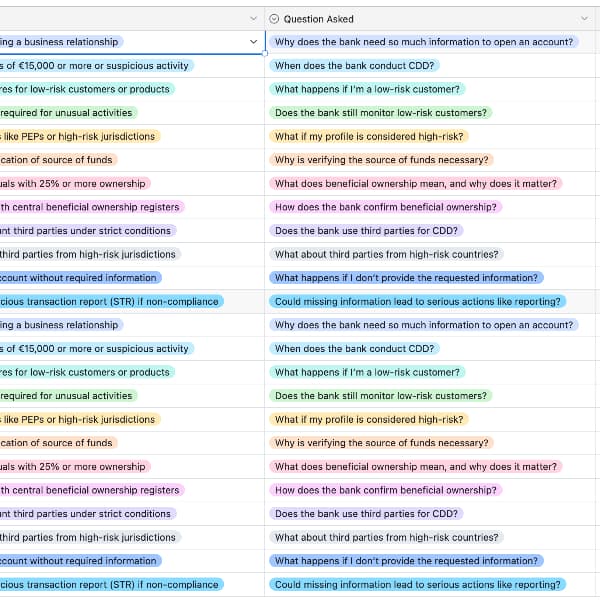Select the first 'Does the bank still monitor low-risk customers?' tag
Screen dimensions: 600x600
pyautogui.click(x=381, y=113)
